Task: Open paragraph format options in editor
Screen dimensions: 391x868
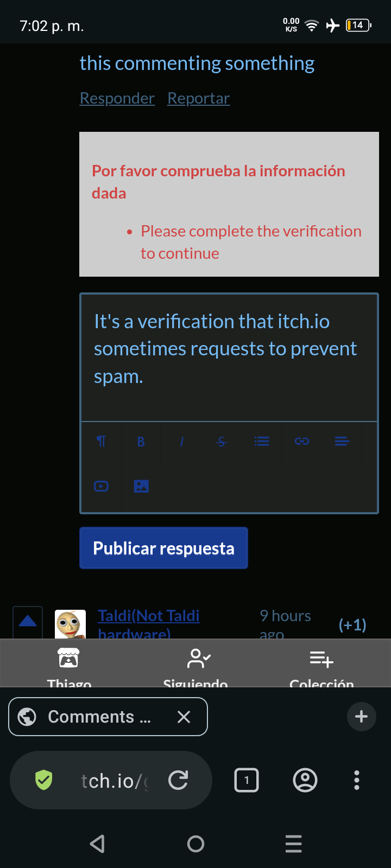Action: [101, 442]
